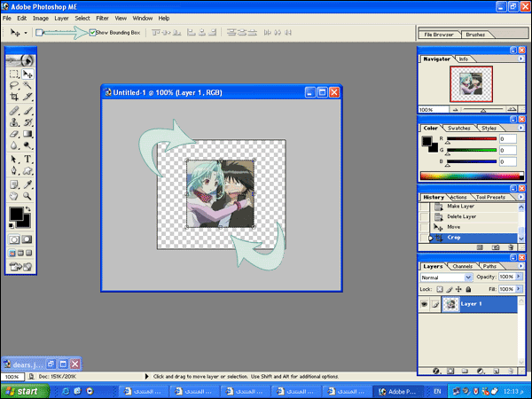Swap foreground and background colors in toolbox

(x=28, y=209)
